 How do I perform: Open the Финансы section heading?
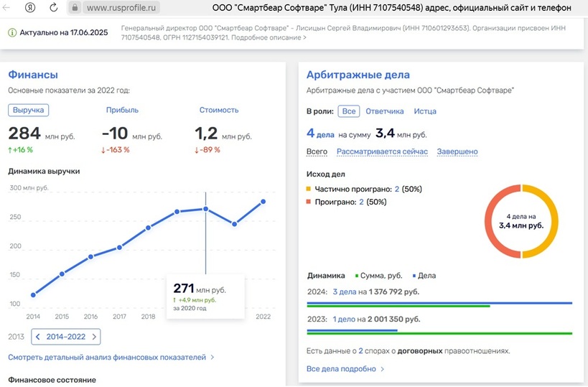(33, 75)
